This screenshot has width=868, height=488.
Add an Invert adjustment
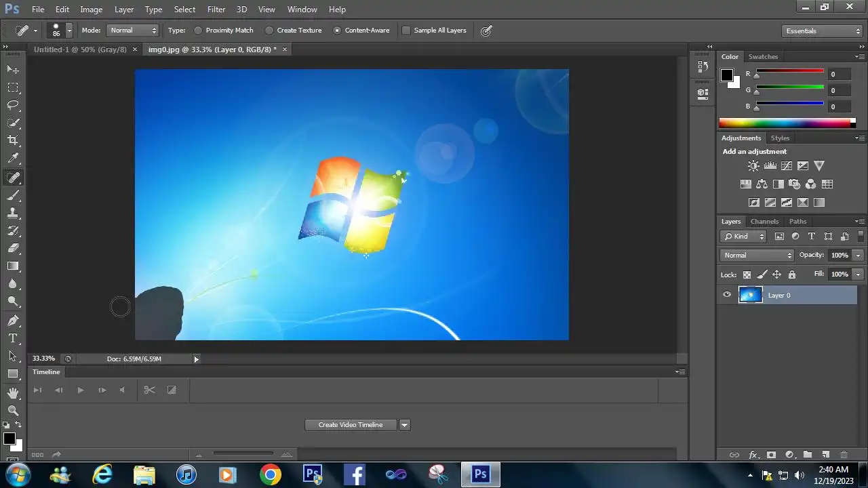753,202
